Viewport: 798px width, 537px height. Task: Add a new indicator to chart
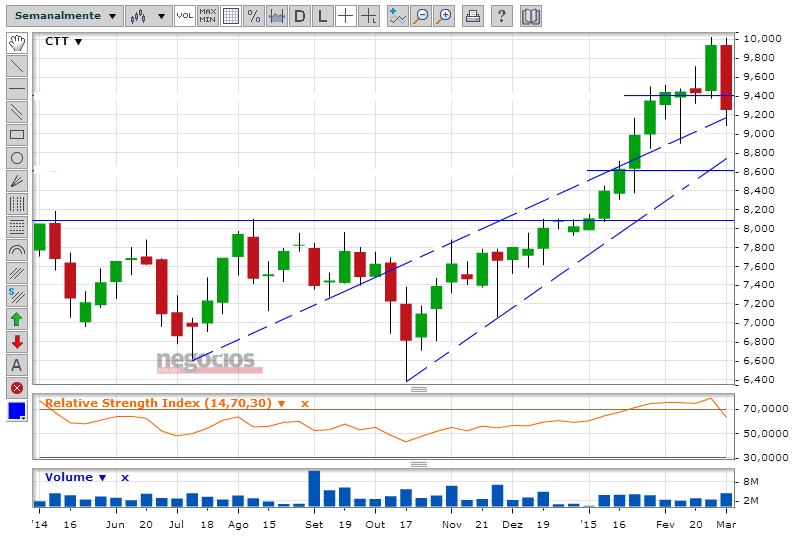pyautogui.click(x=397, y=16)
